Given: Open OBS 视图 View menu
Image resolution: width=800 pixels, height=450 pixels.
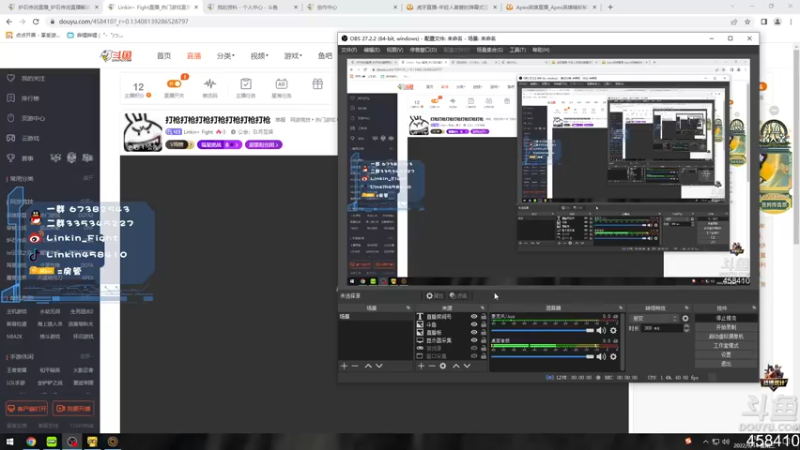Looking at the screenshot, I should [394, 50].
